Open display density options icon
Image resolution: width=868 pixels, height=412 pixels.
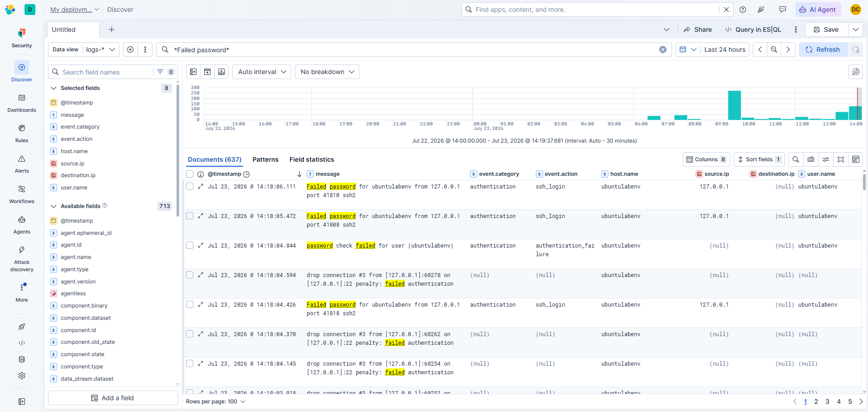[x=826, y=159]
